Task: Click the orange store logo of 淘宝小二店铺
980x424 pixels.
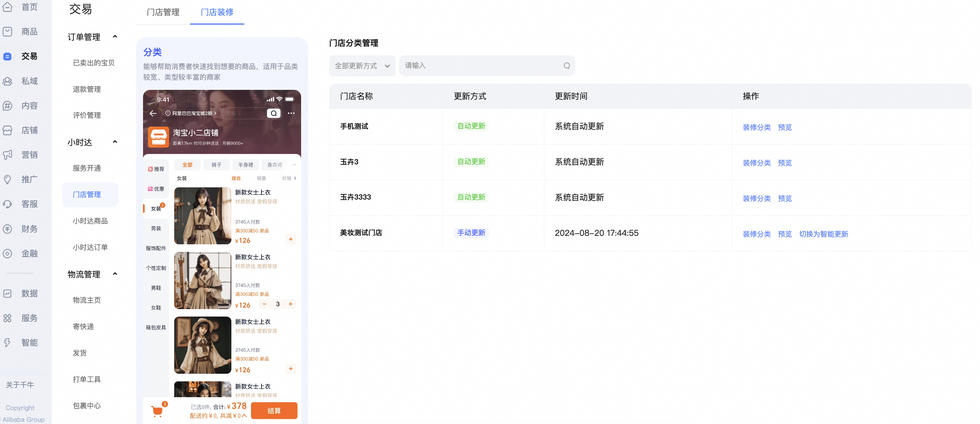Action: click(158, 137)
